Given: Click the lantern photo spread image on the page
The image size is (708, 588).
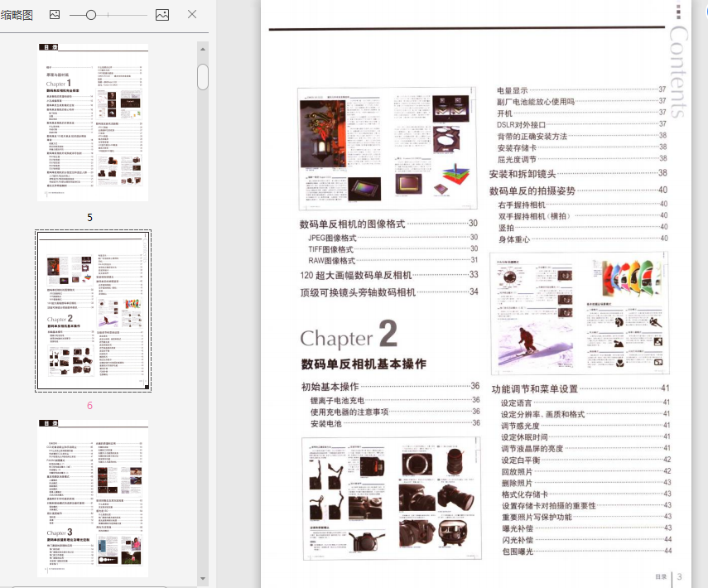Looking at the screenshot, I should pyautogui.click(x=388, y=149).
